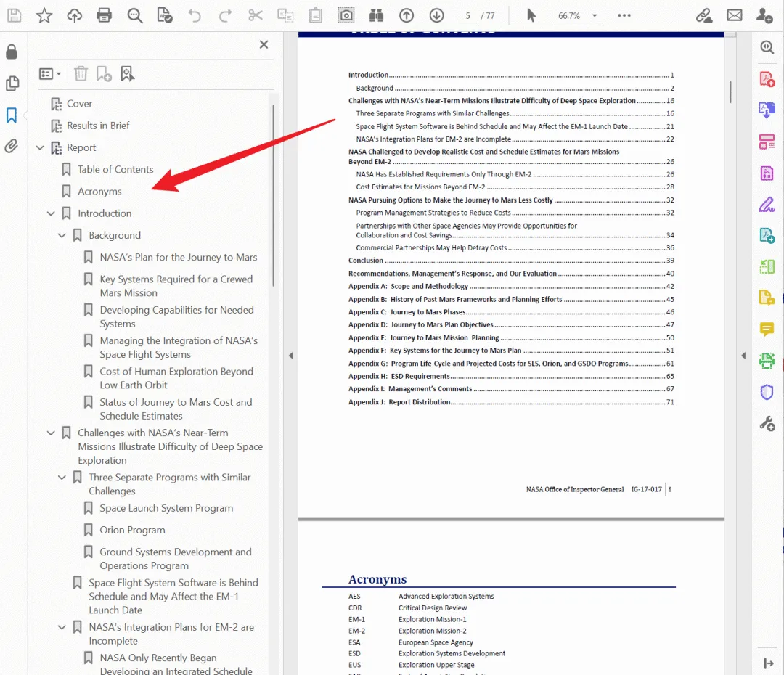This screenshot has width=784, height=675.
Task: Click the cloud upload icon
Action: [x=74, y=15]
